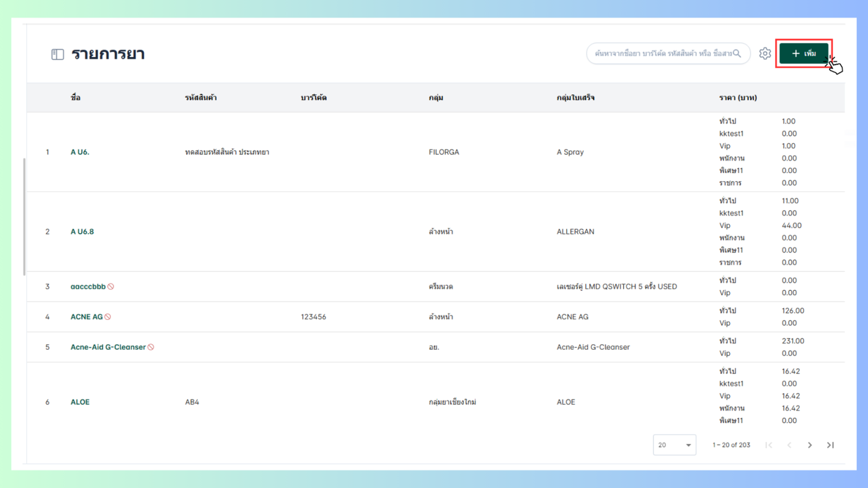Click the disabled icon next to ACNE AG

click(x=108, y=317)
